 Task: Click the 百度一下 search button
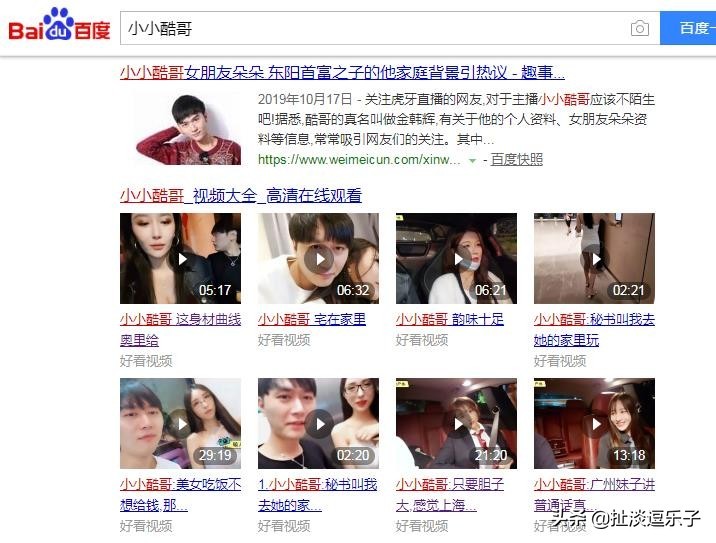pos(688,28)
